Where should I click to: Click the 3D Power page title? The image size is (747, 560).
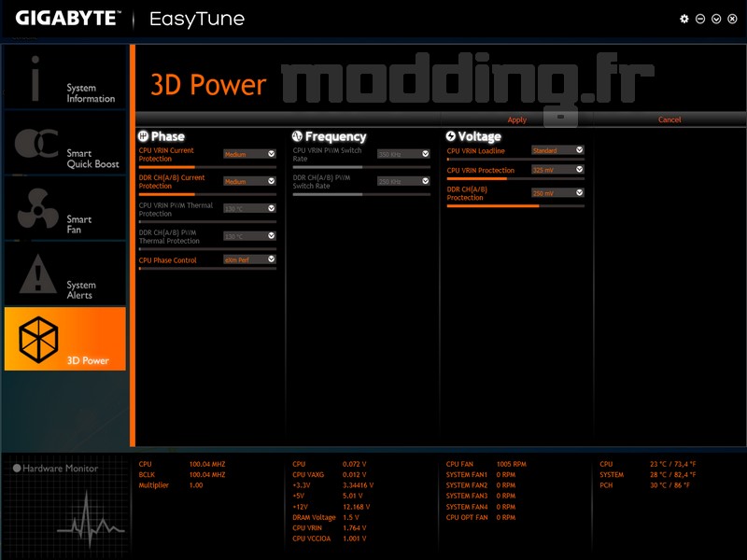coord(208,84)
